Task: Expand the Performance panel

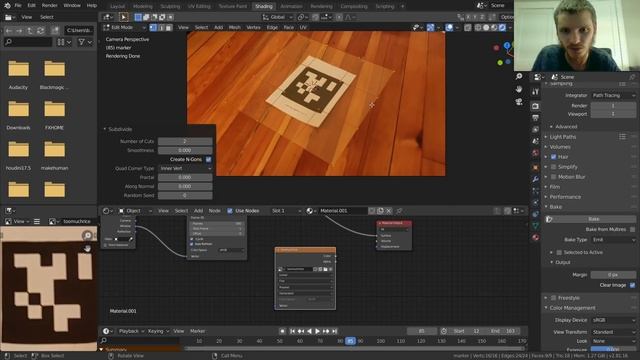Action: 565,197
